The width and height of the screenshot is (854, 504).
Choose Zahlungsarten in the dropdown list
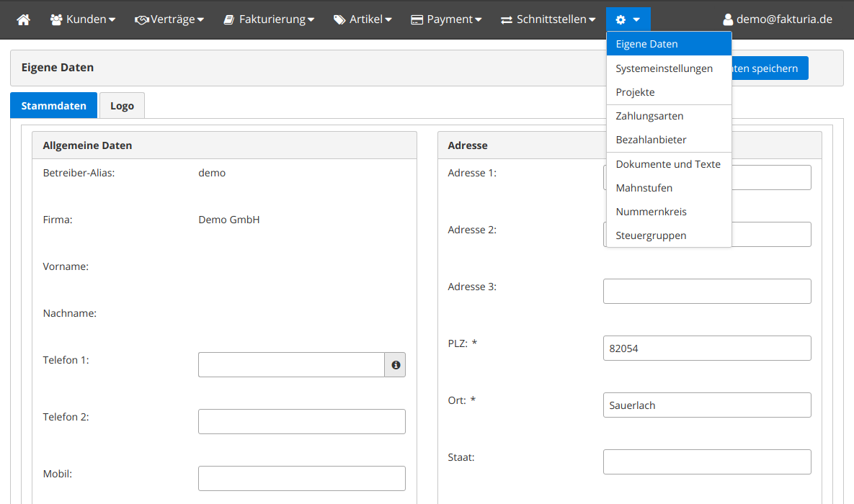point(649,116)
